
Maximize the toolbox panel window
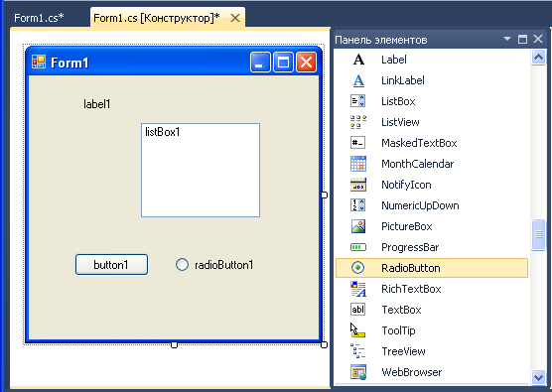pos(523,39)
